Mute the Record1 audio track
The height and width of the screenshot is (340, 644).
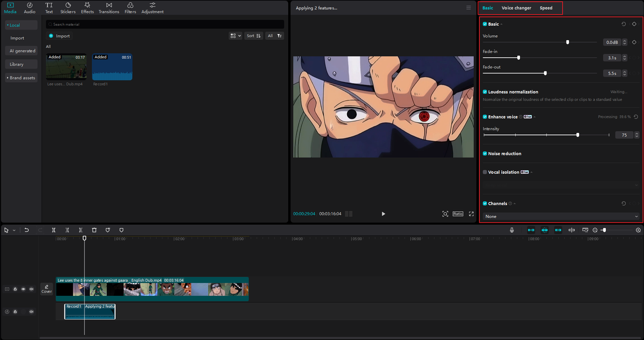[31, 312]
